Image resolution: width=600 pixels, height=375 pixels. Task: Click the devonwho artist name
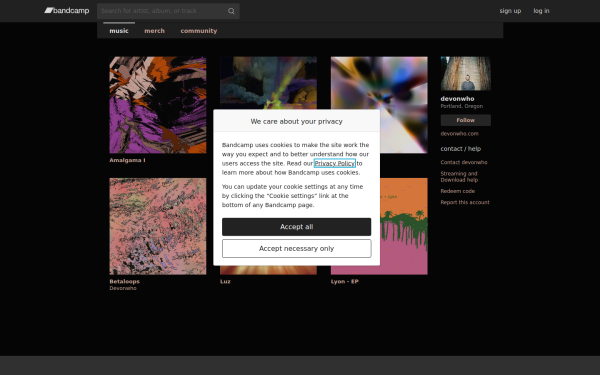tap(457, 99)
